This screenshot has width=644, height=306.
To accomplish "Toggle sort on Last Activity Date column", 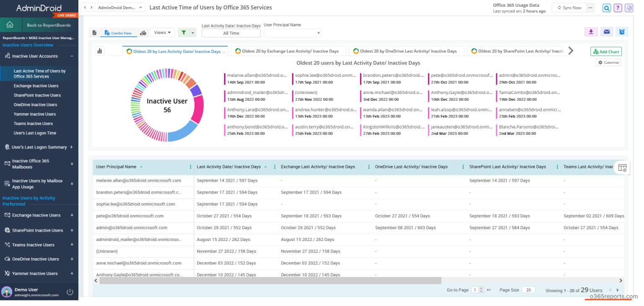I will [x=266, y=167].
